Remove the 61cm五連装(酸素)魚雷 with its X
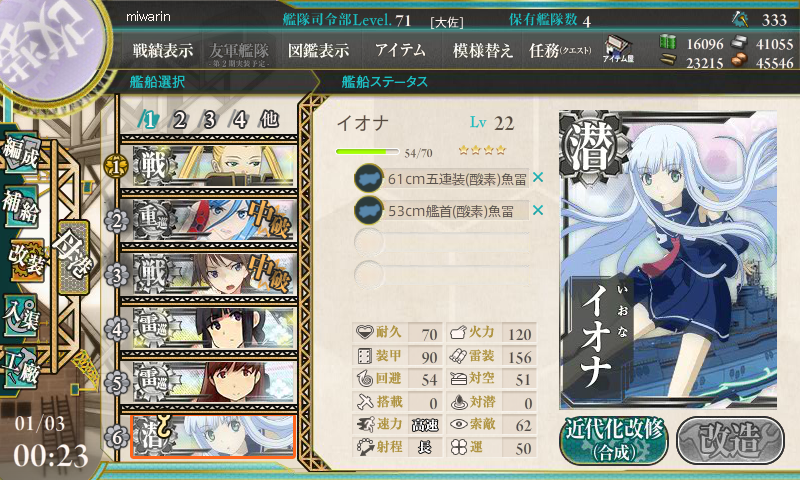The image size is (800, 480). [x=537, y=178]
